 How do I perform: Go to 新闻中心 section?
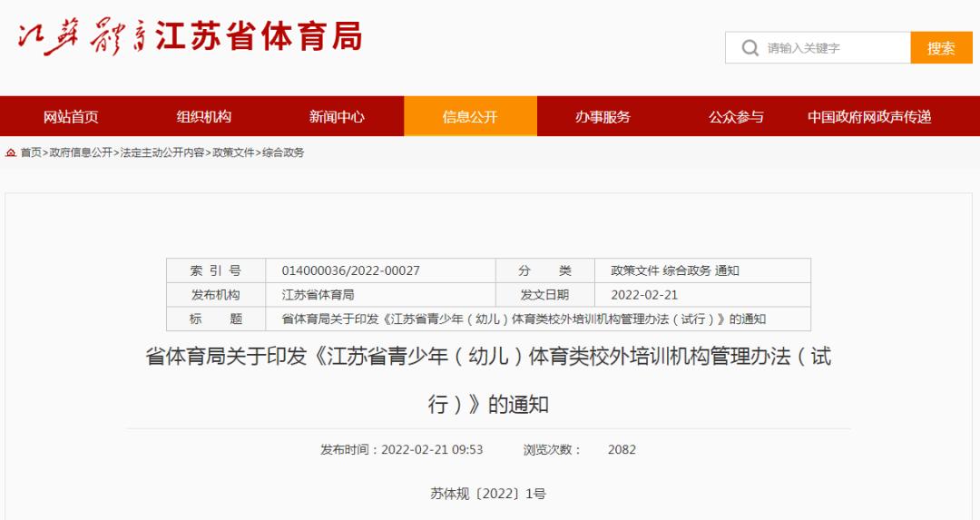point(337,117)
